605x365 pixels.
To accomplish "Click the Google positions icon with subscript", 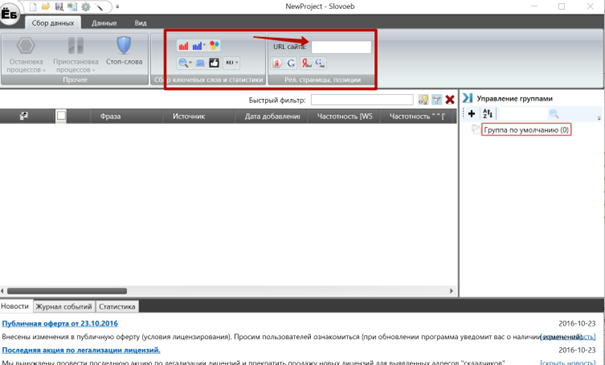I will [320, 63].
